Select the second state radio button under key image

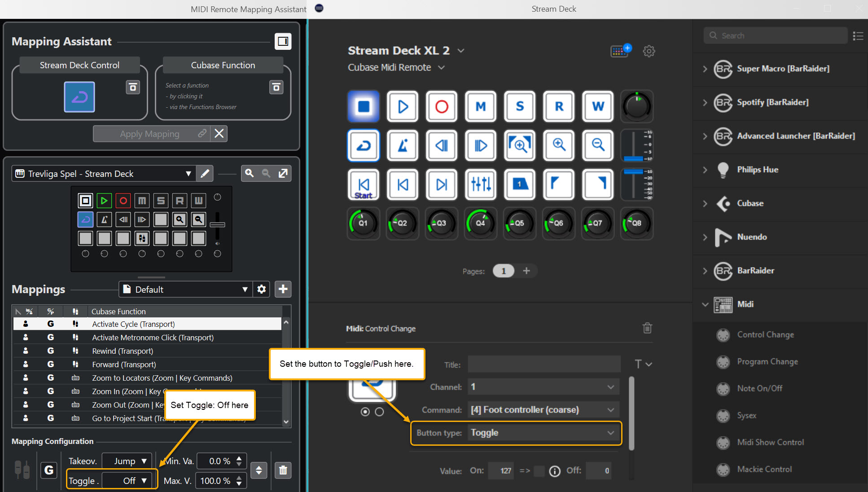(379, 412)
